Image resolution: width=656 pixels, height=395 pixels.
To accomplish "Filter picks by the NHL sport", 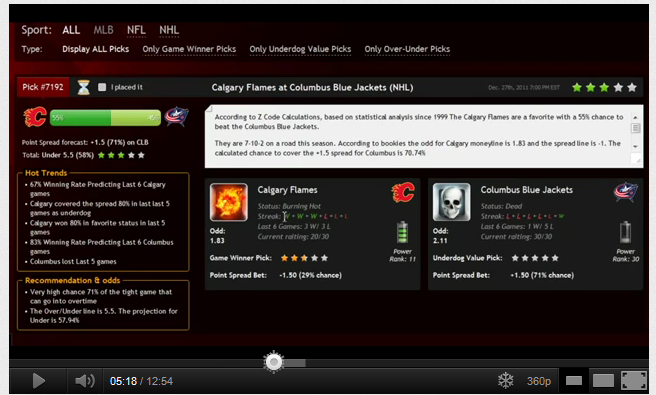I will tap(169, 30).
